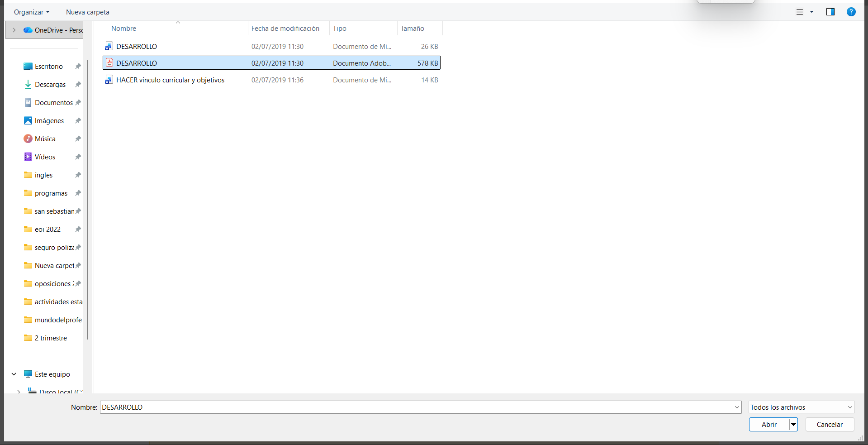The height and width of the screenshot is (445, 868).
Task: Expand the OneDrive tree node
Action: click(14, 30)
